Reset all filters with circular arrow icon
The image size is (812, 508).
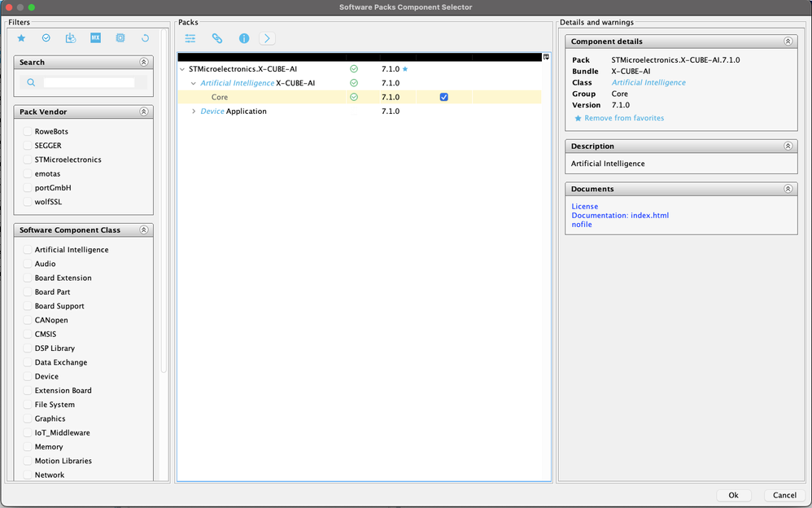(x=145, y=37)
